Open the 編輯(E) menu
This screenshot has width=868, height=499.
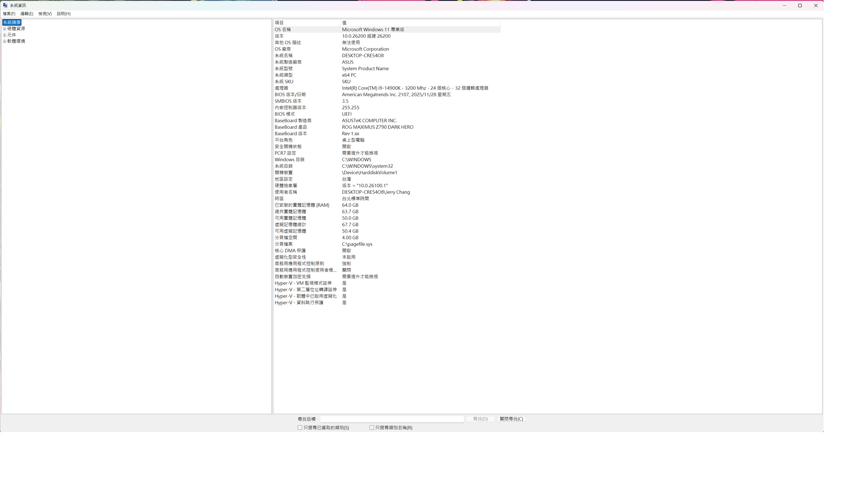click(x=27, y=14)
